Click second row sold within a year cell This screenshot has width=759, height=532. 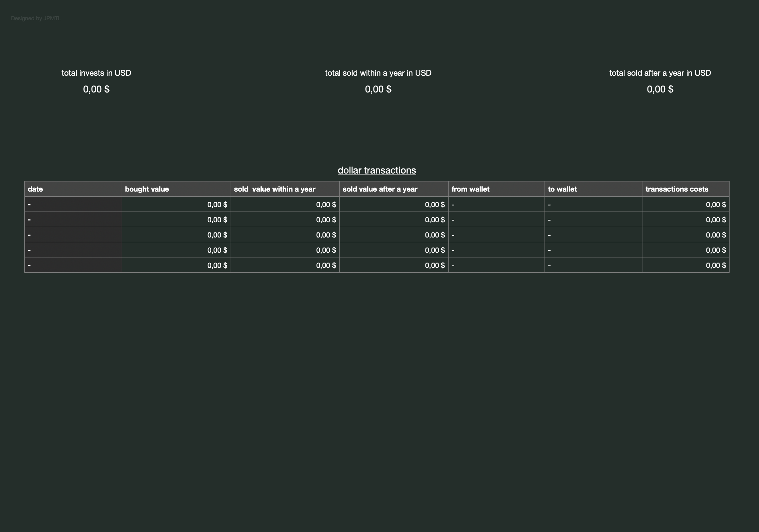click(285, 219)
